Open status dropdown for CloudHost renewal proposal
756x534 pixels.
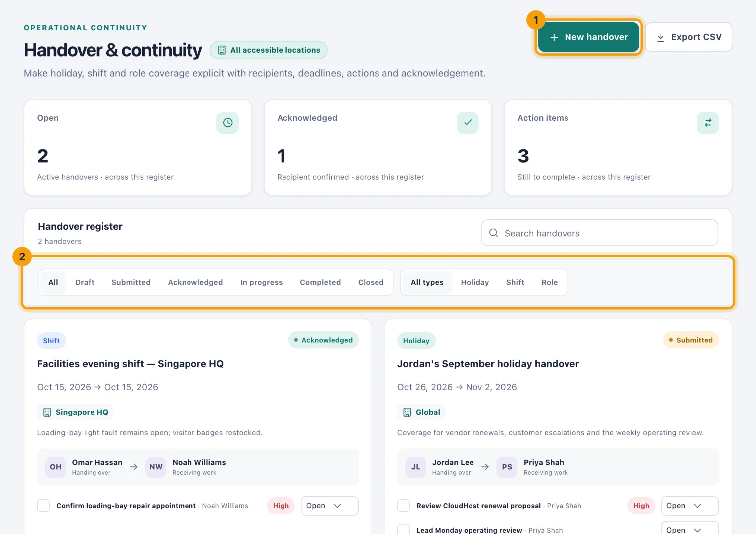pos(690,506)
